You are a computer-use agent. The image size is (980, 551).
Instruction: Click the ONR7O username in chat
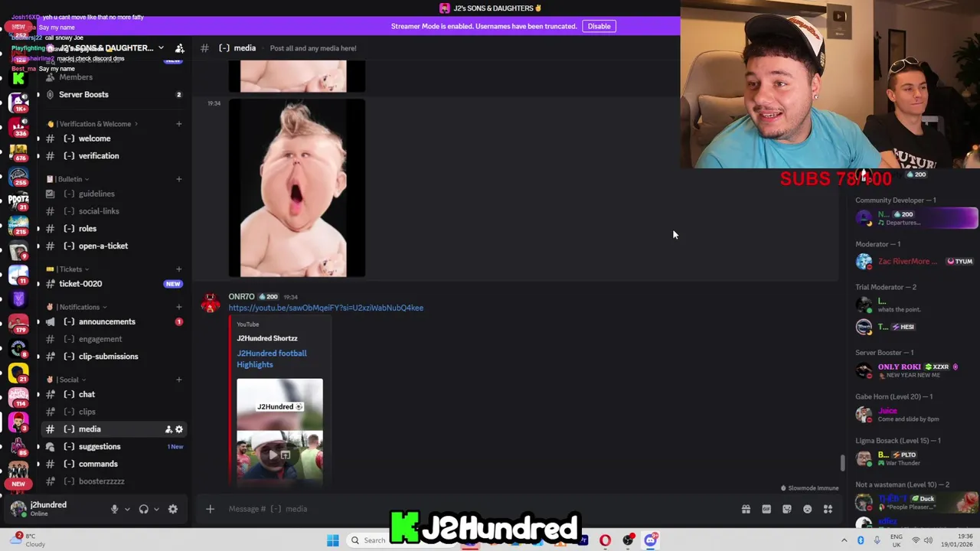click(241, 296)
